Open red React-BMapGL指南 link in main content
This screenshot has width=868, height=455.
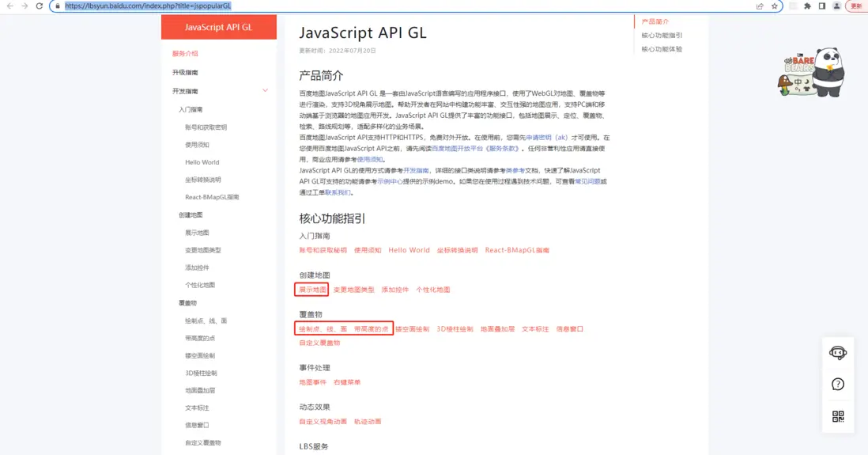pos(517,251)
